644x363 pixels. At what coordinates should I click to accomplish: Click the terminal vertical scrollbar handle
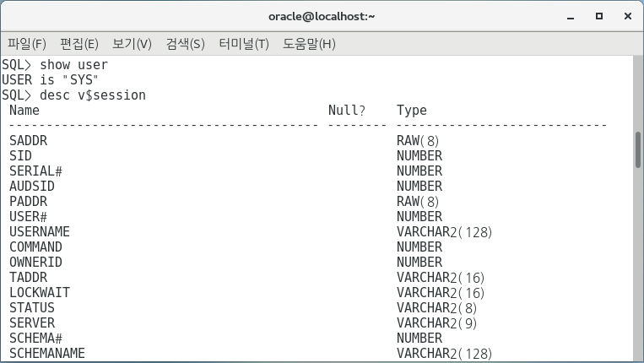[638, 150]
